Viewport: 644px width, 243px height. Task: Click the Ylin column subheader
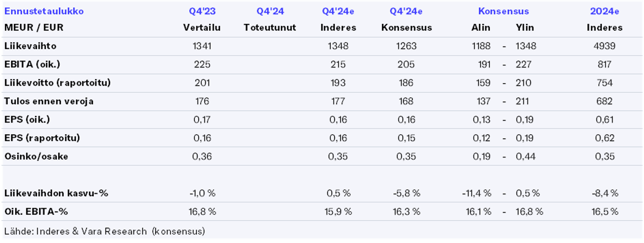pos(525,27)
